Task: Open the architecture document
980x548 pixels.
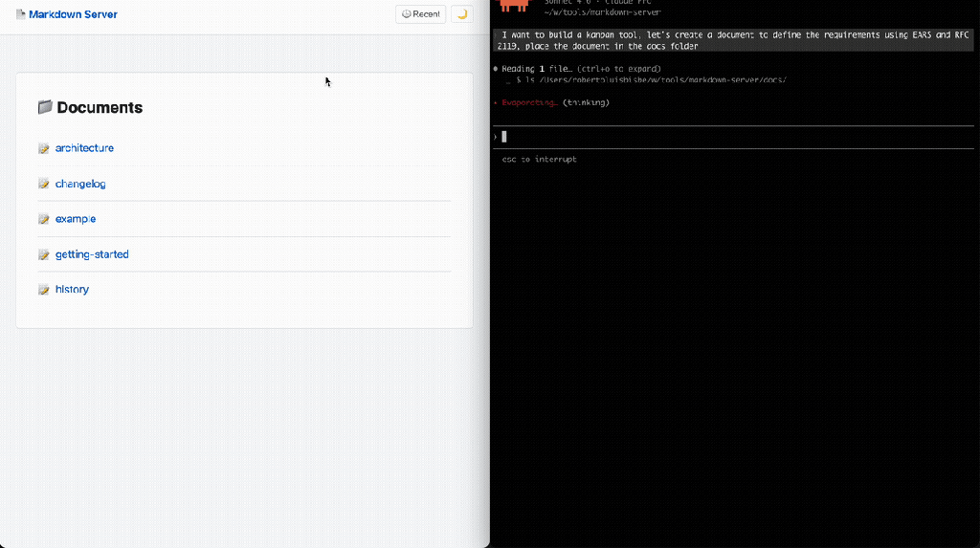Action: (84, 148)
